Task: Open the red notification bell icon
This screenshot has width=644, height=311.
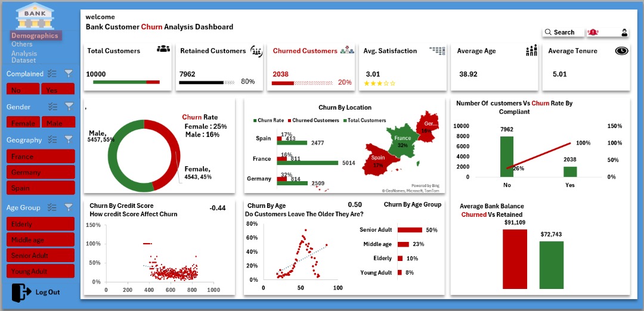Action: pyautogui.click(x=592, y=32)
